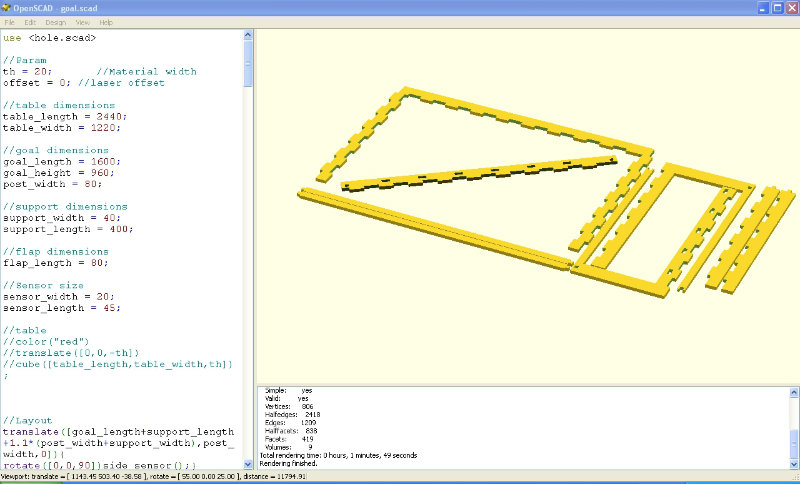The height and width of the screenshot is (484, 800).
Task: Click the long diagonal brace piece in 3D view
Action: 479,173
